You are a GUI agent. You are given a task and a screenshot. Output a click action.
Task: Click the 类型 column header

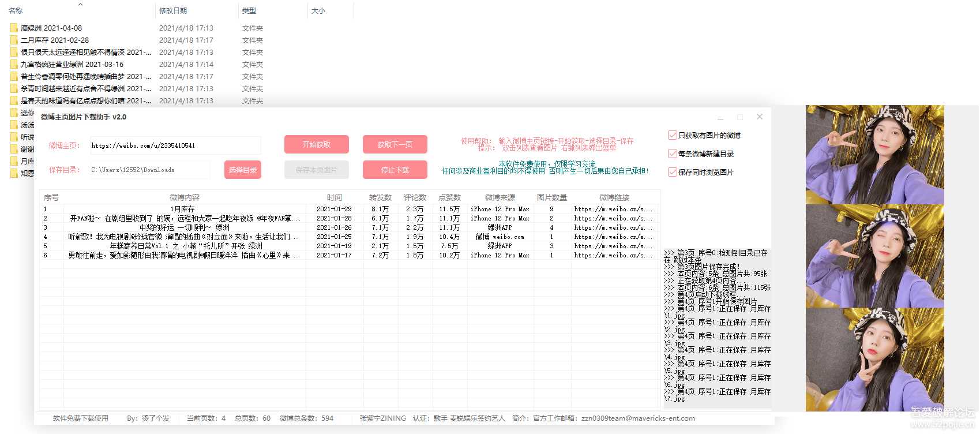[x=249, y=10]
